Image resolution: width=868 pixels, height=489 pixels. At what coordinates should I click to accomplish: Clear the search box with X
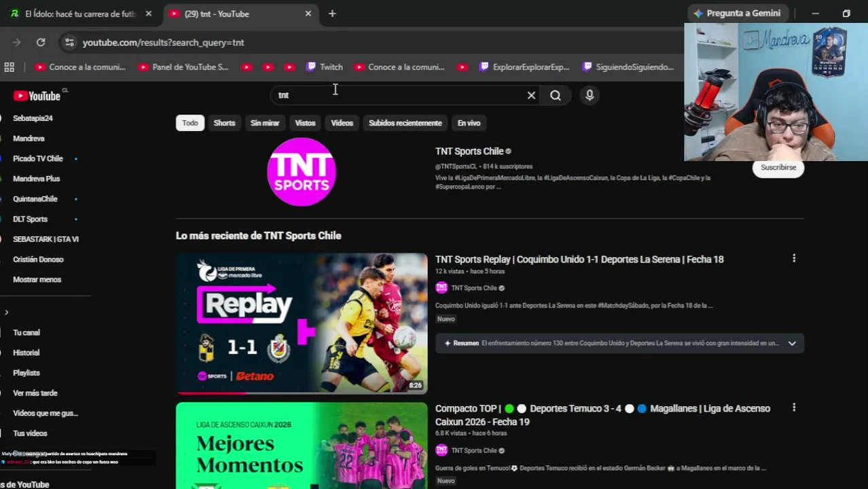coord(531,95)
